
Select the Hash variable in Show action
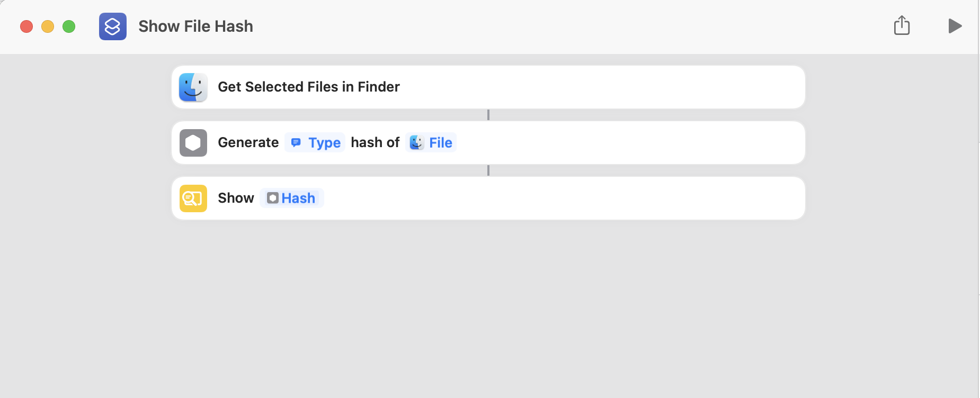click(x=291, y=198)
